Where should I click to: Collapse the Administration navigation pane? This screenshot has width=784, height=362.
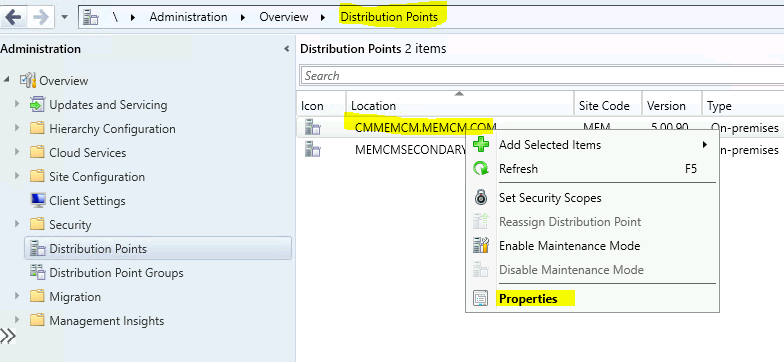(286, 49)
